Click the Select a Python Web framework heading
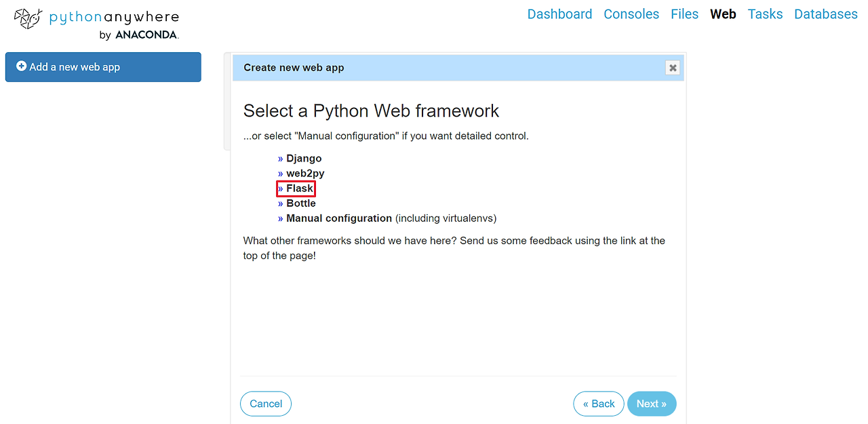 pos(371,111)
